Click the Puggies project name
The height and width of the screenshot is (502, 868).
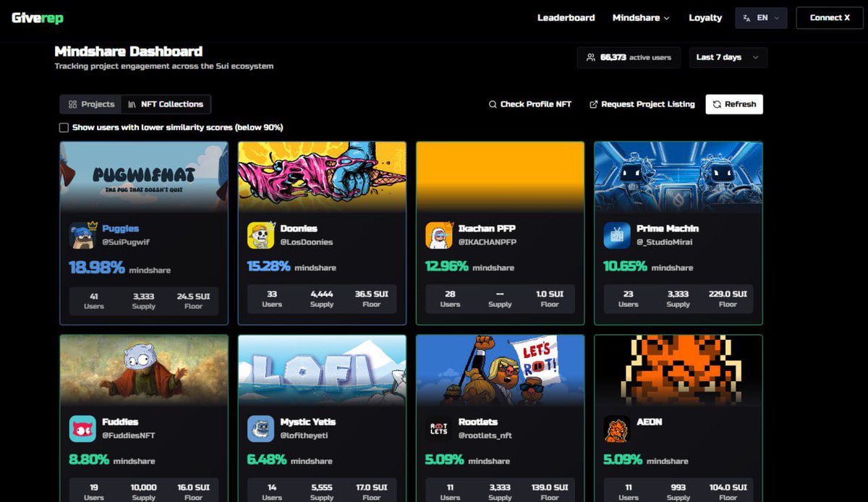click(x=120, y=229)
